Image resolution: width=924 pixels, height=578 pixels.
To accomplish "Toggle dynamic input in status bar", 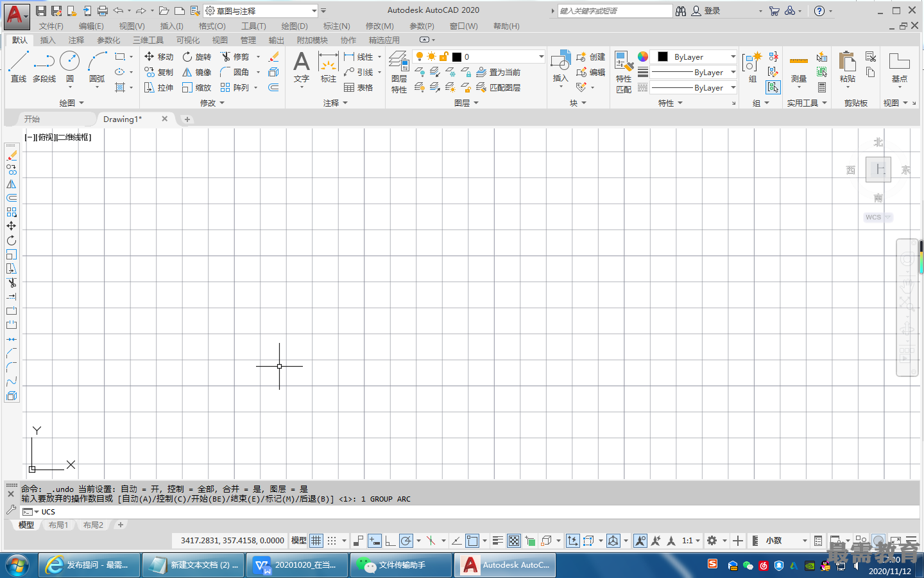I will (x=375, y=541).
